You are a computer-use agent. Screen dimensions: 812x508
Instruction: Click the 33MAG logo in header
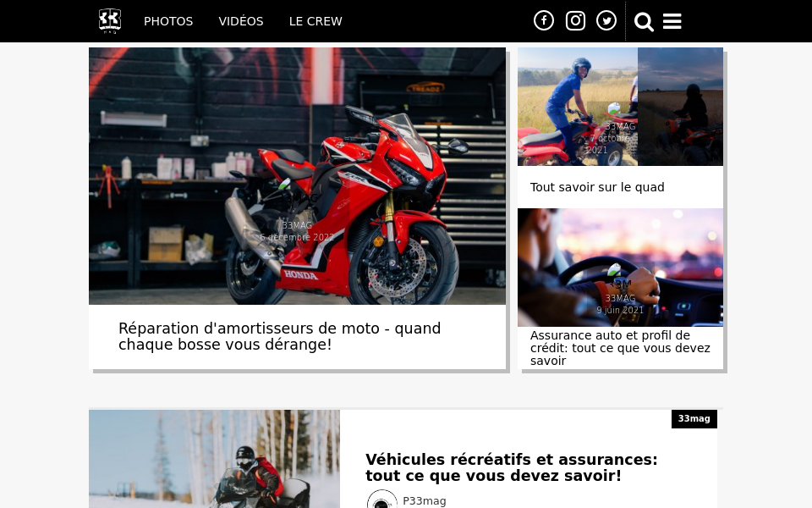[110, 21]
